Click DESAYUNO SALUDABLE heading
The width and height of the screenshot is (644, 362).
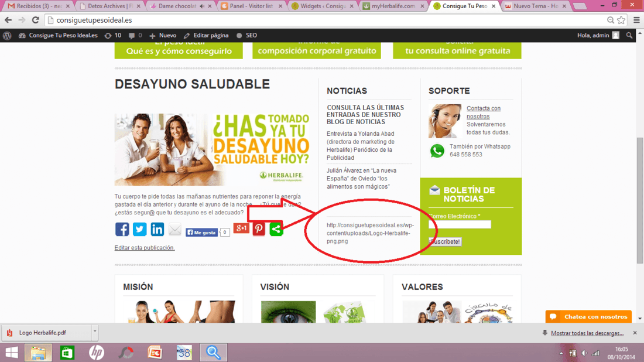[192, 84]
